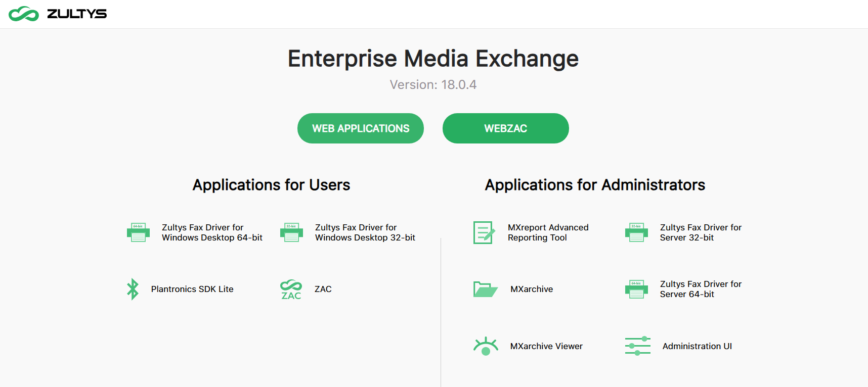This screenshot has height=387, width=868.
Task: Click the MXarchive Viewer eye icon
Action: (x=486, y=346)
